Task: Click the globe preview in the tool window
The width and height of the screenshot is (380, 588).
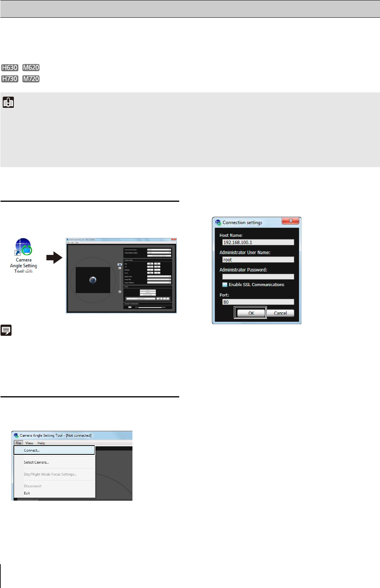Action: click(x=93, y=280)
